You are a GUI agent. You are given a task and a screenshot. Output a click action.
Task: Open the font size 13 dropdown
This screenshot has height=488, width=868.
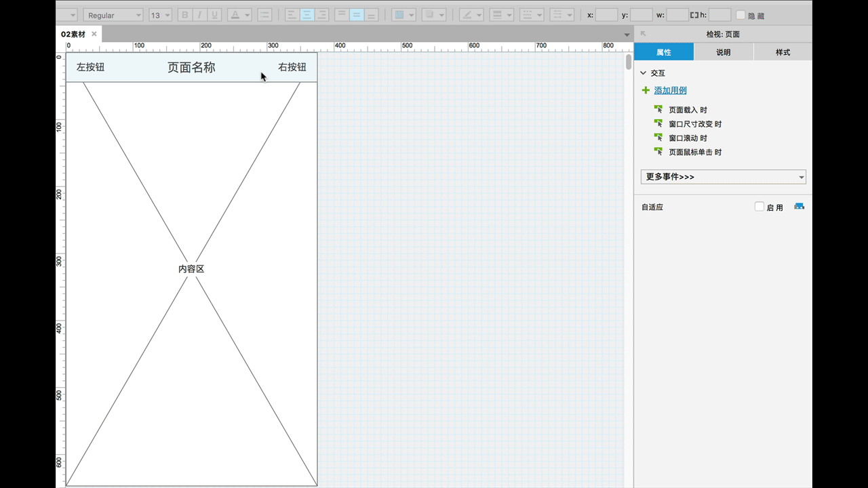pyautogui.click(x=160, y=15)
